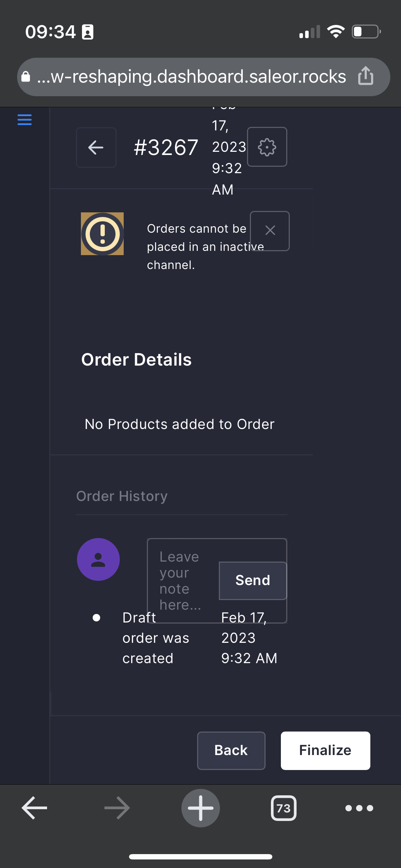Screen dimensions: 401x868
Task: Click the purple user avatar in Order History
Action: pyautogui.click(x=98, y=559)
